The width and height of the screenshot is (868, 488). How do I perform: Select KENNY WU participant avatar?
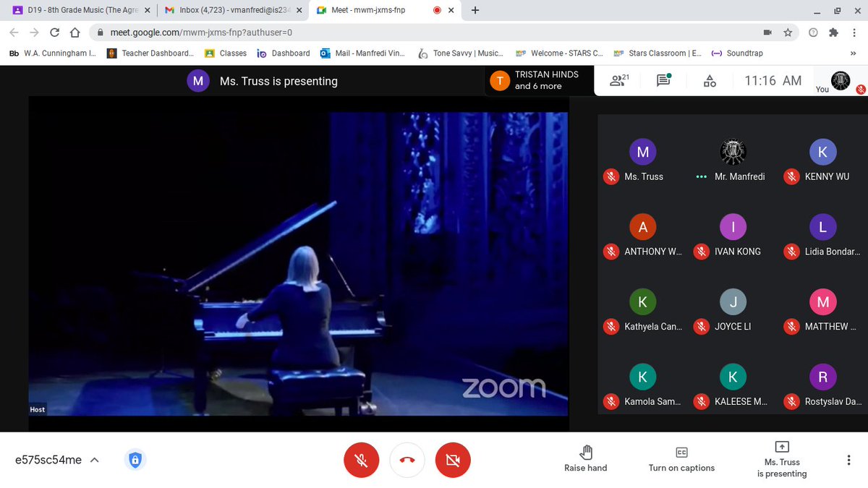[822, 152]
